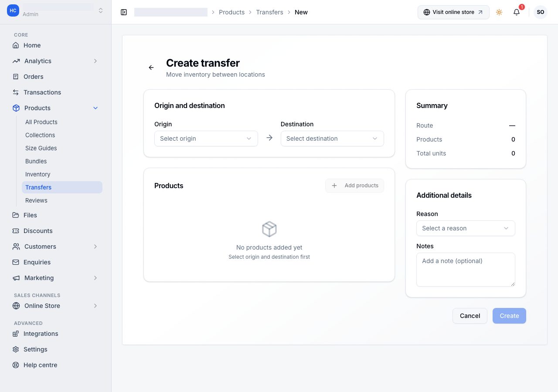Expand the Customers submenu chevron

(95, 247)
